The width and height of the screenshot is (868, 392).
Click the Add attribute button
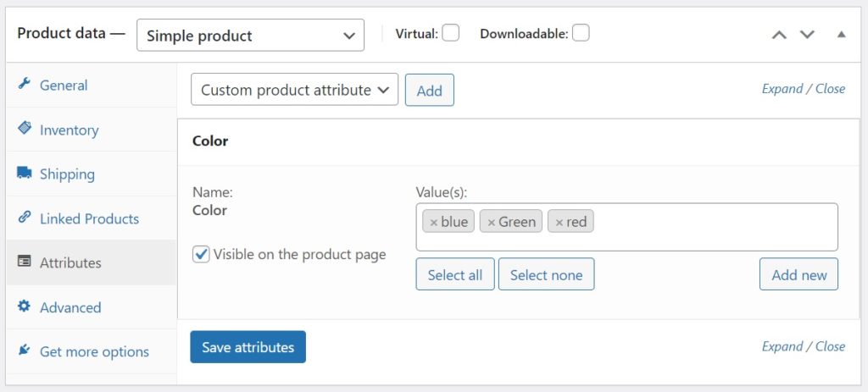(430, 90)
